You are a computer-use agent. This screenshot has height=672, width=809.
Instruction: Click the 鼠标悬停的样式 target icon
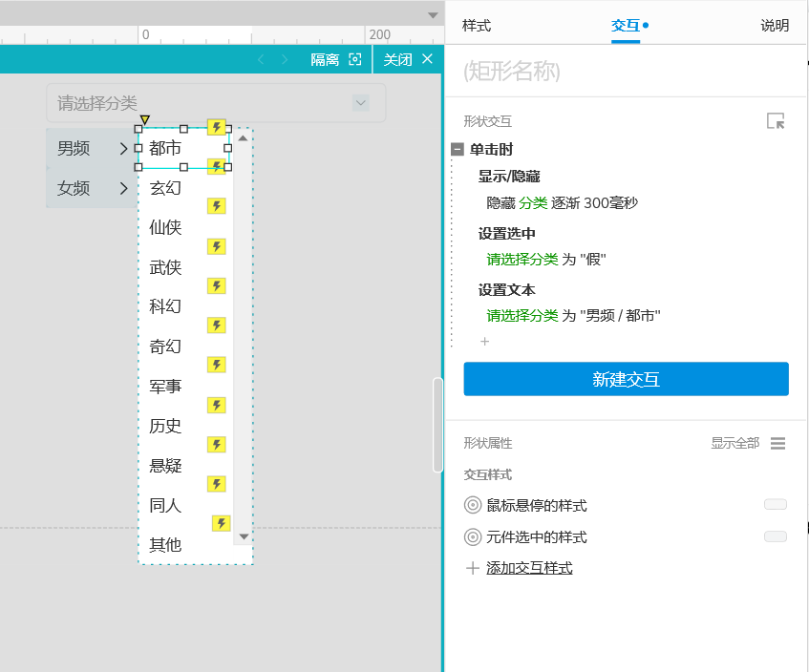point(473,505)
